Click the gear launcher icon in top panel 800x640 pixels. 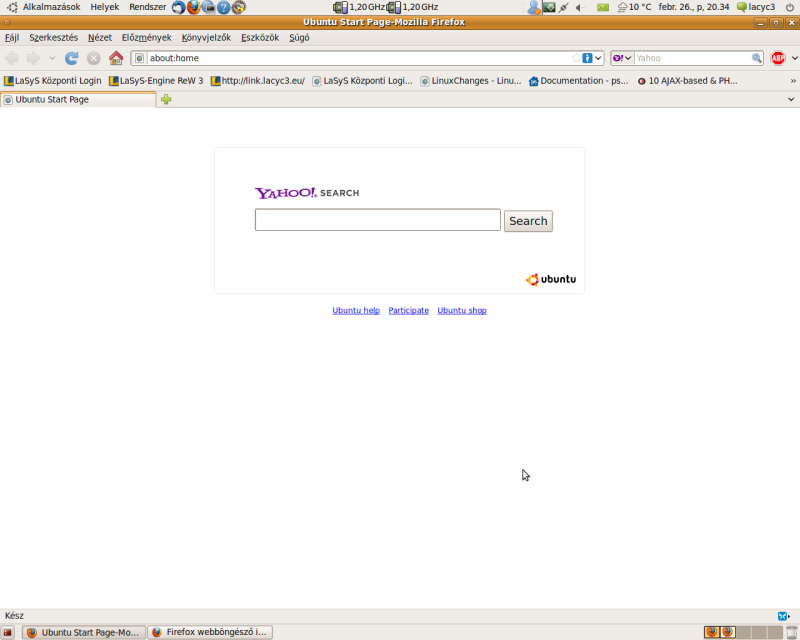(x=238, y=7)
